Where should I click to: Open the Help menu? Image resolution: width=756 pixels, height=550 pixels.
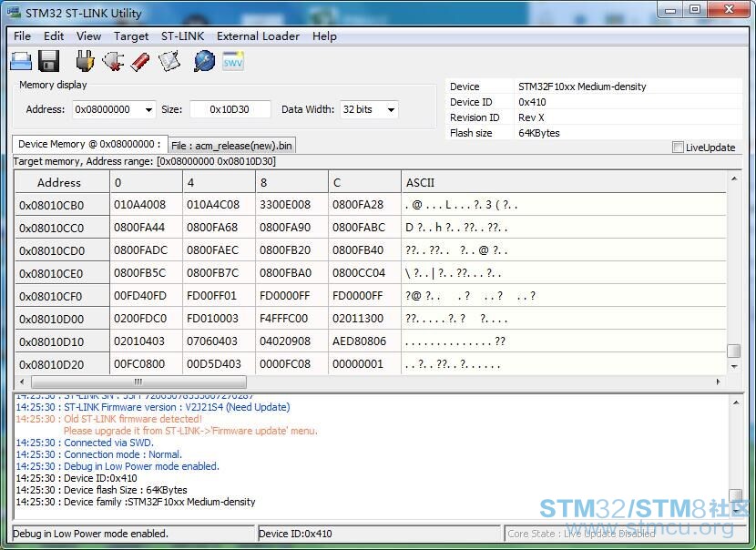(324, 36)
